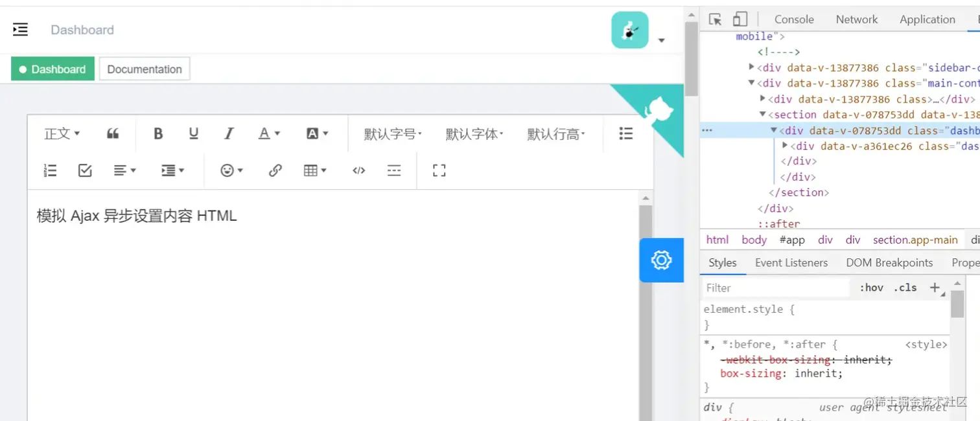Image resolution: width=980 pixels, height=421 pixels.
Task: Open the indent dropdown
Action: 172,170
